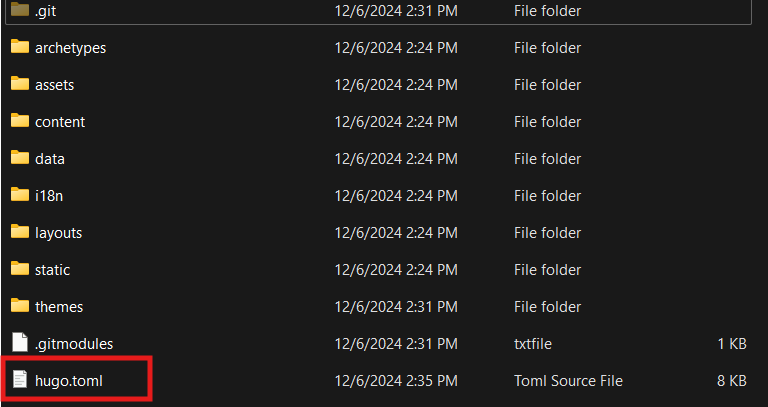The width and height of the screenshot is (768, 407).
Task: Click the 8 KB file size
Action: pos(732,381)
